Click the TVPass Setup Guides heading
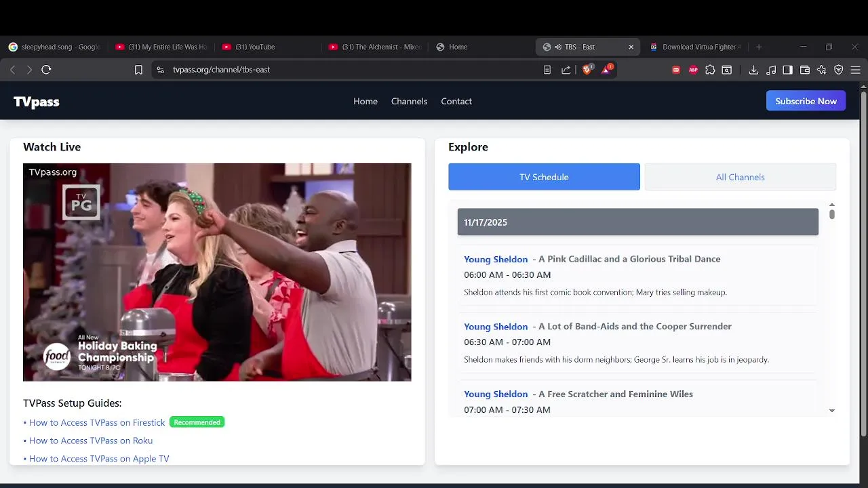The height and width of the screenshot is (488, 868). (x=72, y=403)
